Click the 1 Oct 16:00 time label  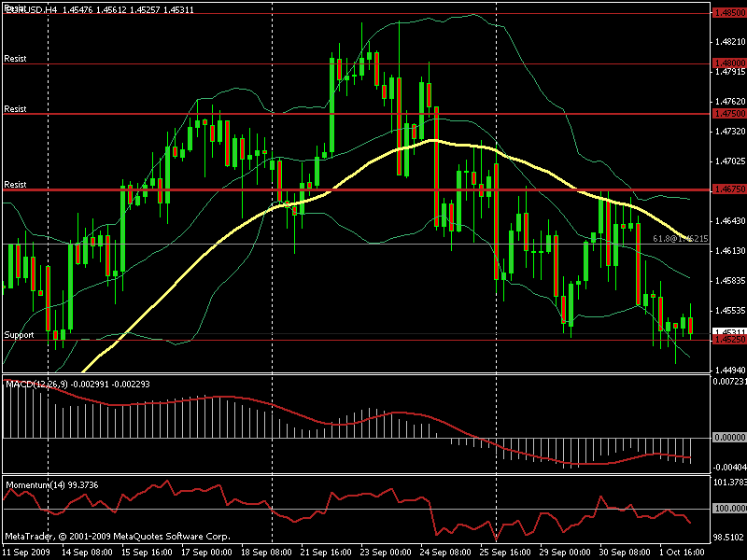[x=683, y=553]
